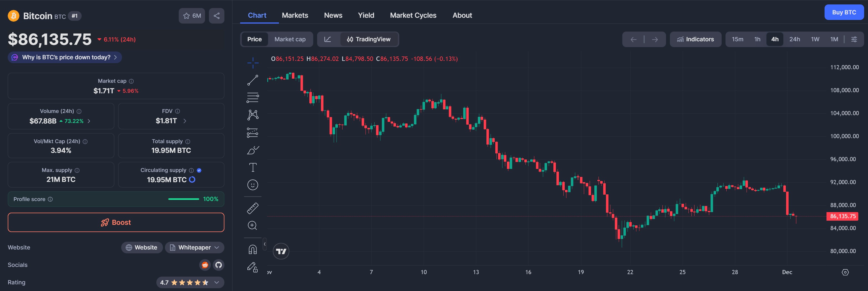Screen dimensions: 868x291
Task: Open the emoji sticker tool
Action: pos(253,185)
